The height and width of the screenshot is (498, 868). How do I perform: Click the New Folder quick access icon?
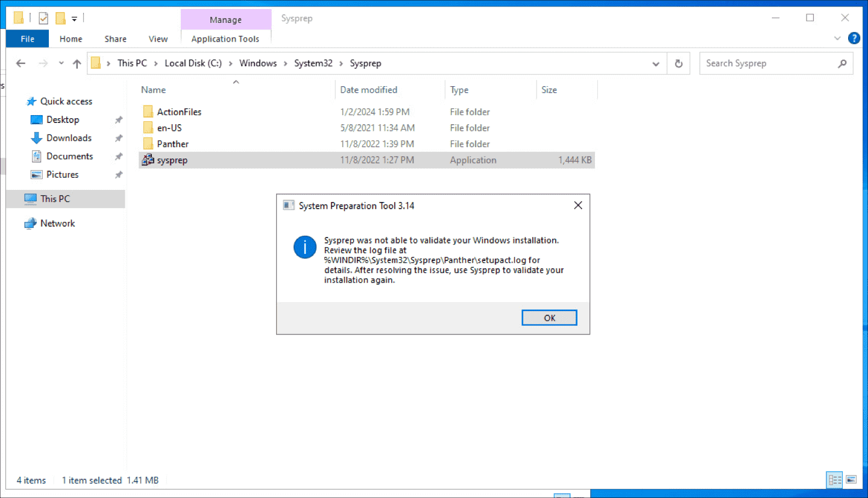point(60,18)
